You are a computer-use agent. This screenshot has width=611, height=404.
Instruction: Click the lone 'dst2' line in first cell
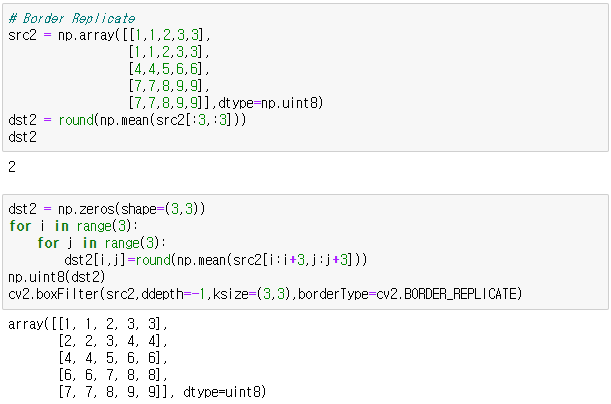click(23, 137)
